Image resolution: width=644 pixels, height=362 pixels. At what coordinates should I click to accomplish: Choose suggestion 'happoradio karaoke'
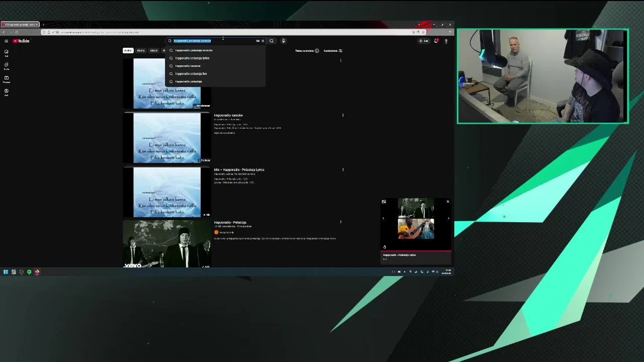(x=215, y=66)
